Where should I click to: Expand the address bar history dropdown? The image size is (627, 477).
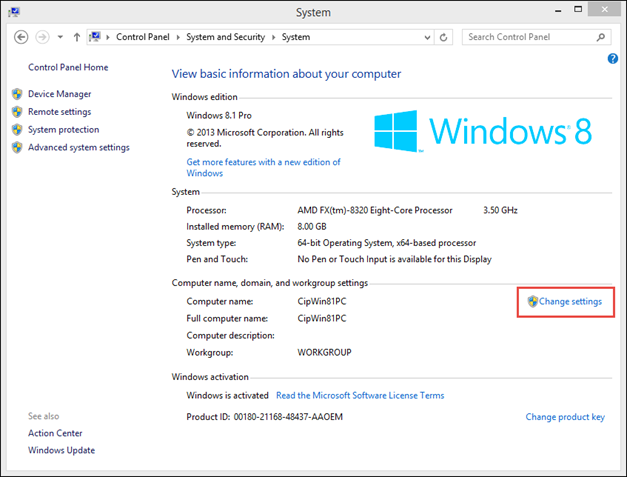(x=427, y=38)
